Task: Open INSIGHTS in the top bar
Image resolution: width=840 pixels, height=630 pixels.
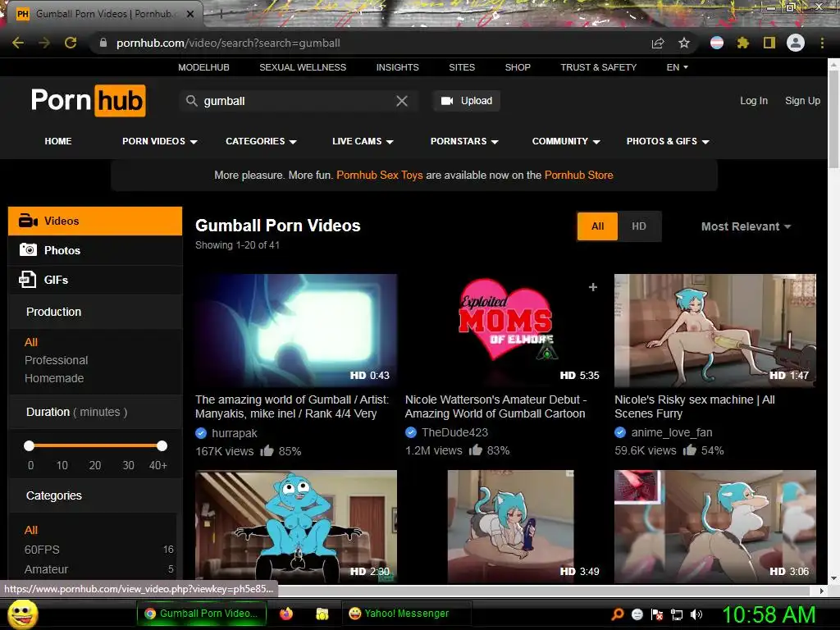Action: pos(398,67)
